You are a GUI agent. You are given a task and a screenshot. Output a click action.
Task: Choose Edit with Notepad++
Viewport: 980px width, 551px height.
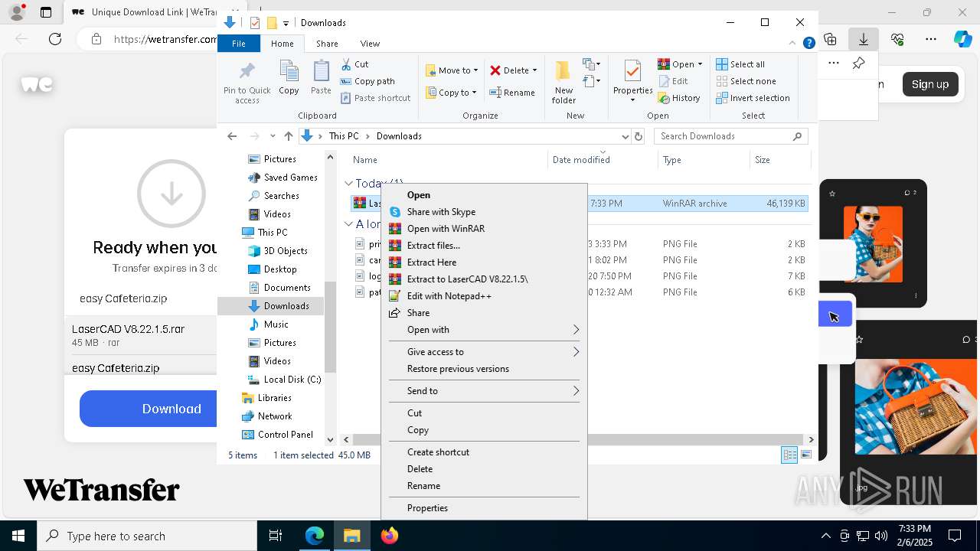point(484,296)
